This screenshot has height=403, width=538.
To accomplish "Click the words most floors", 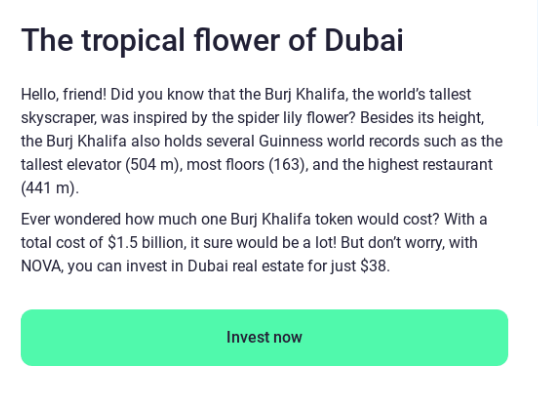I will (225, 165).
